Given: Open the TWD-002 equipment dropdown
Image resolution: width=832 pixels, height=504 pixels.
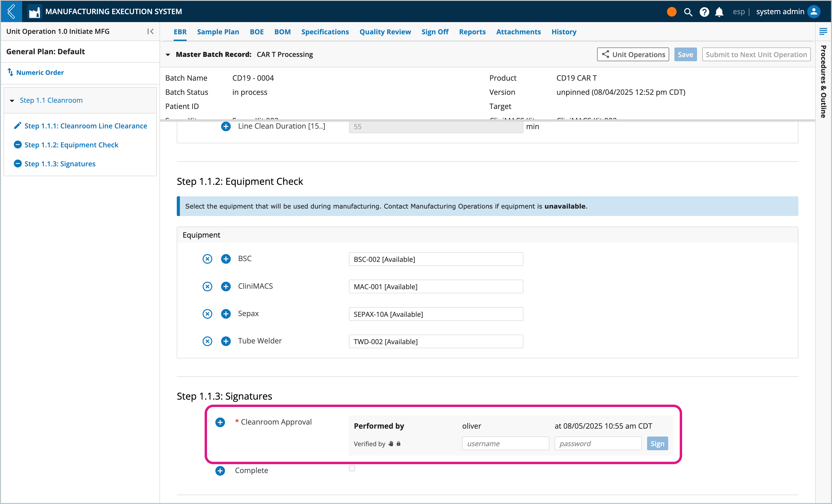Looking at the screenshot, I should [436, 341].
